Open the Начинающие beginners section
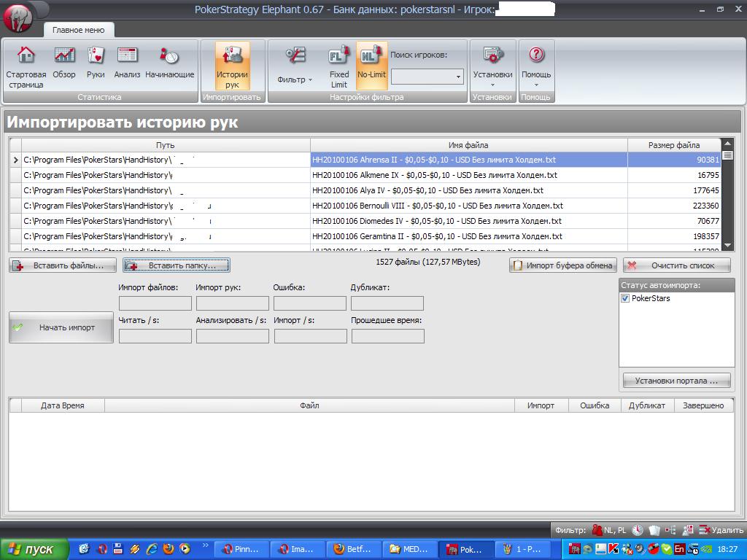The image size is (747, 560). click(169, 55)
